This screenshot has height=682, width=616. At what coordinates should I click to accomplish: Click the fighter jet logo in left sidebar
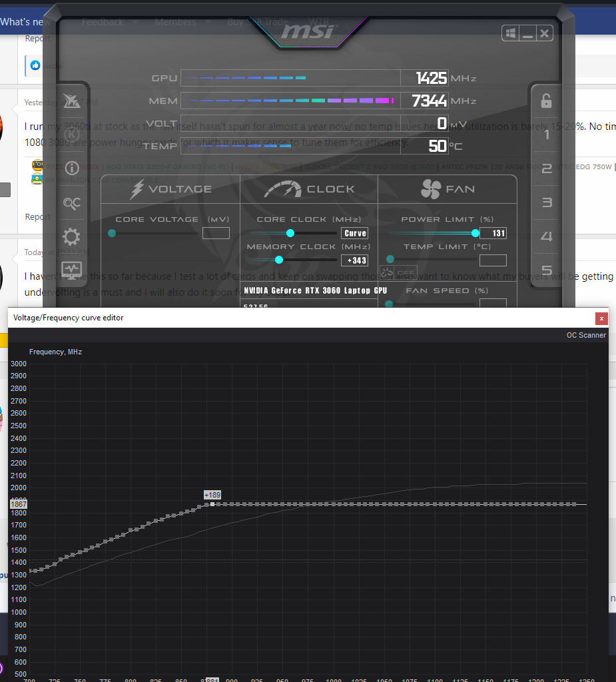click(71, 101)
